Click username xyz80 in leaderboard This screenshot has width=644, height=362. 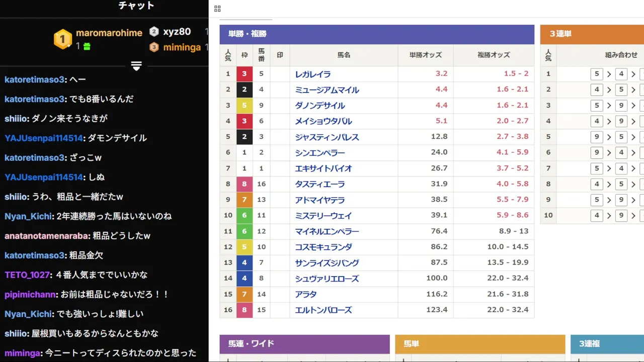tap(177, 32)
